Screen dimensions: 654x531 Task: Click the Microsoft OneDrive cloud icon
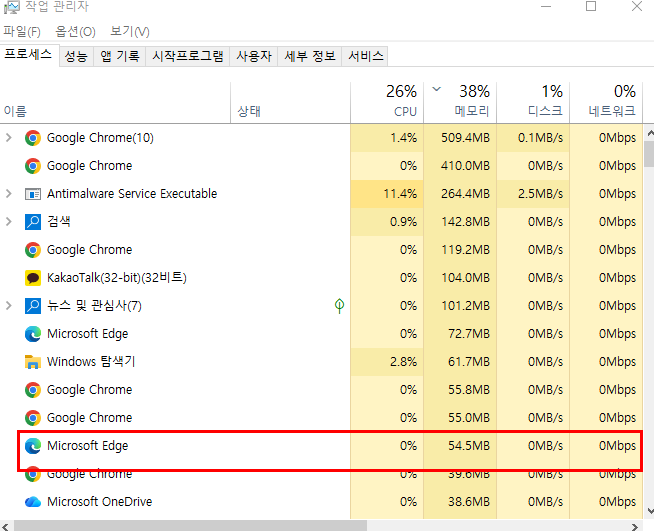(33, 502)
